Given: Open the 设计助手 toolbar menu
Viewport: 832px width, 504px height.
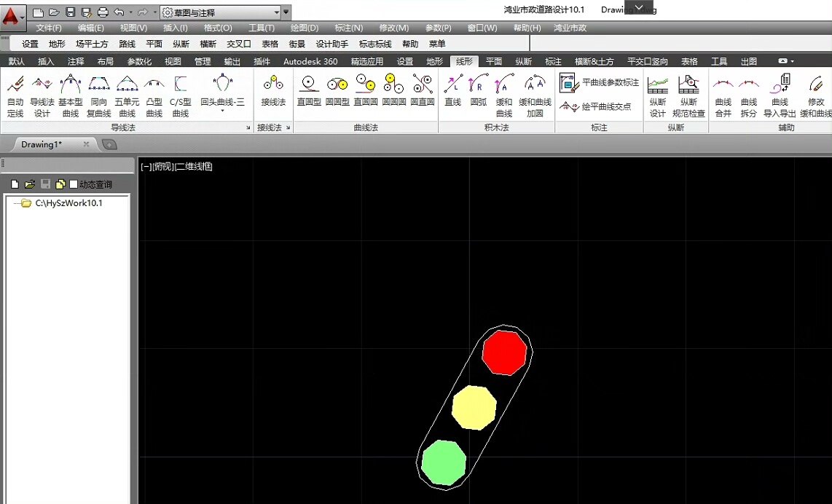Looking at the screenshot, I should click(x=332, y=44).
